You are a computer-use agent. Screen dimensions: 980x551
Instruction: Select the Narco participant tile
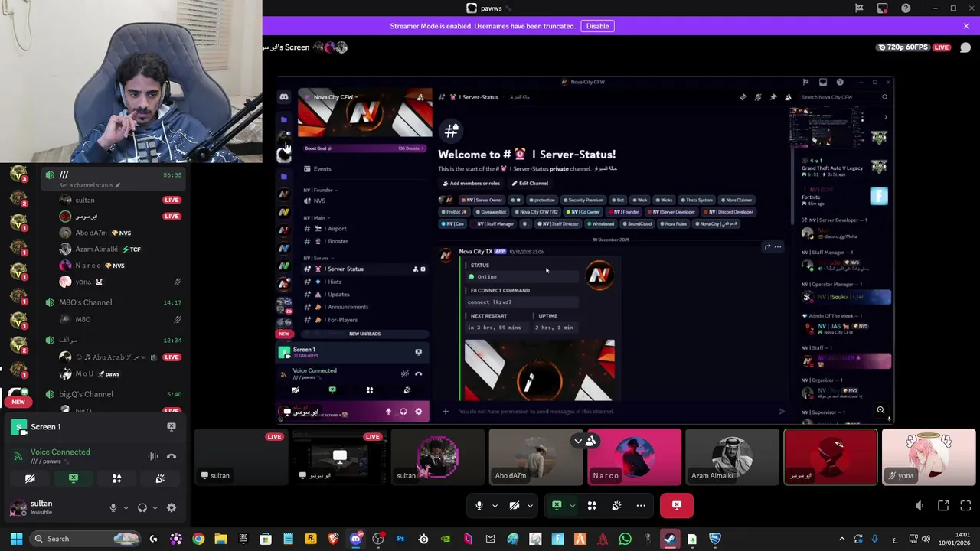point(634,457)
